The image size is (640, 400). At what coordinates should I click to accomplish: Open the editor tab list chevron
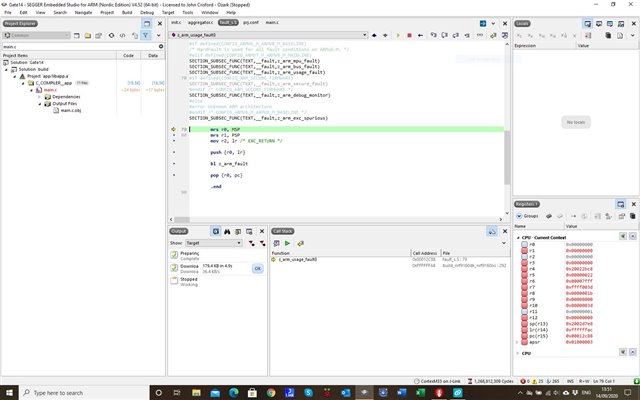point(493,24)
